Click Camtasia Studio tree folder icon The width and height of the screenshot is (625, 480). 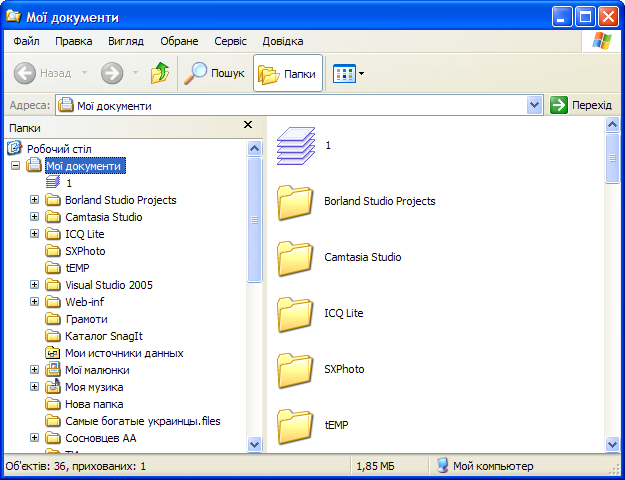[x=53, y=217]
